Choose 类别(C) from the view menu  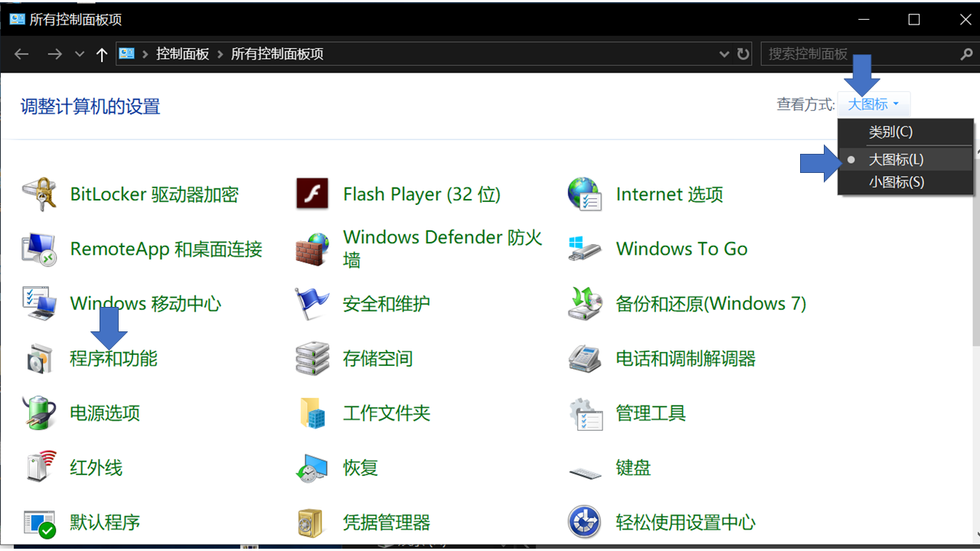tap(906, 132)
